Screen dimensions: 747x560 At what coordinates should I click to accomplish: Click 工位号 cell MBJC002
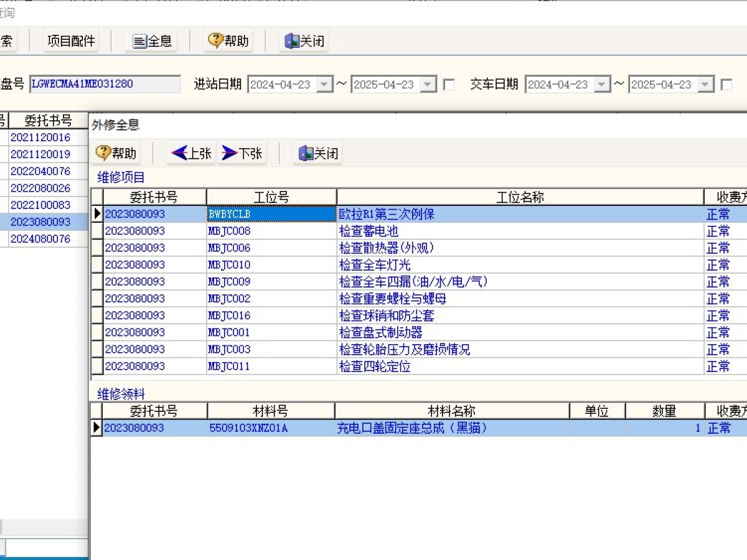(271, 299)
